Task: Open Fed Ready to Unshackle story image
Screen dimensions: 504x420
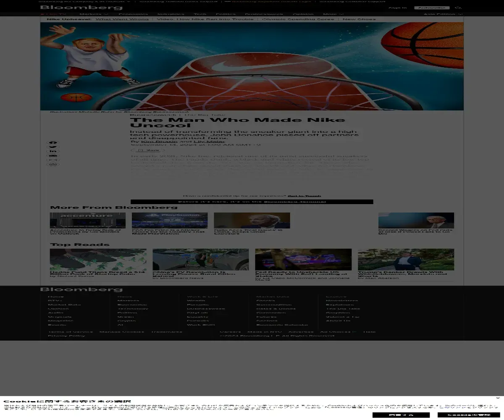Action: (303, 260)
